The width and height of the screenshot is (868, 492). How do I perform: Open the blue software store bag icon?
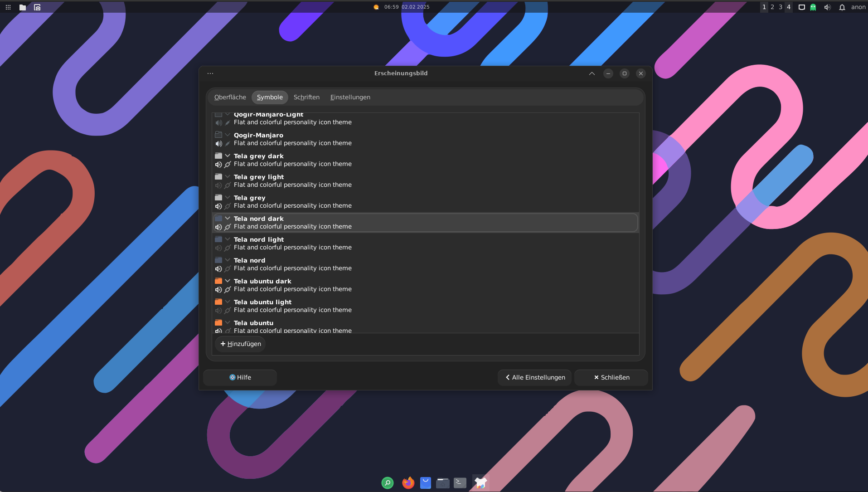[x=425, y=483]
